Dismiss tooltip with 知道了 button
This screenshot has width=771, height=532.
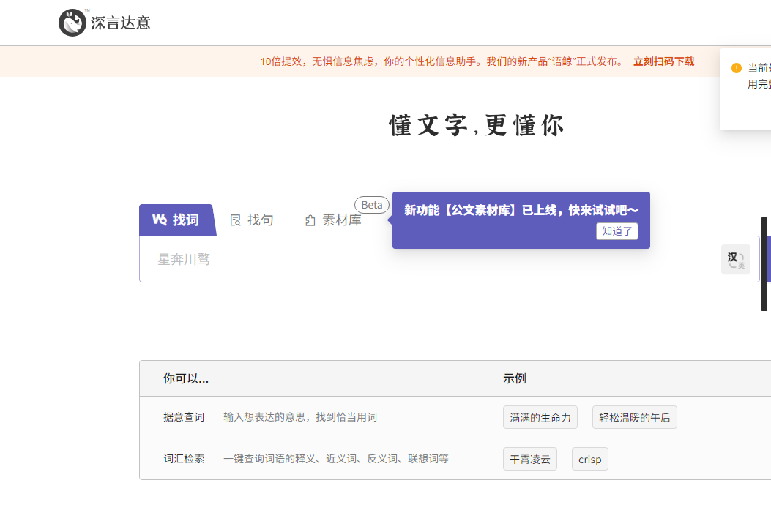click(617, 231)
